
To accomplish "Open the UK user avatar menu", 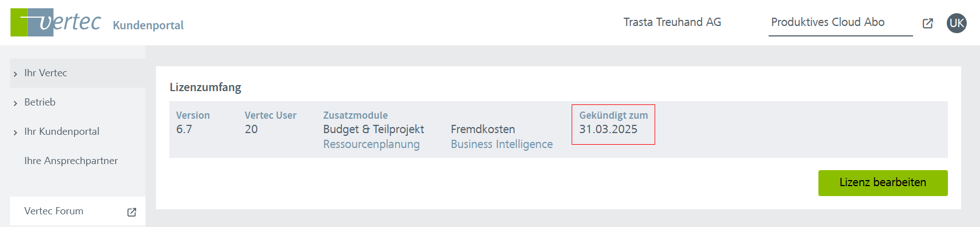I will [956, 23].
